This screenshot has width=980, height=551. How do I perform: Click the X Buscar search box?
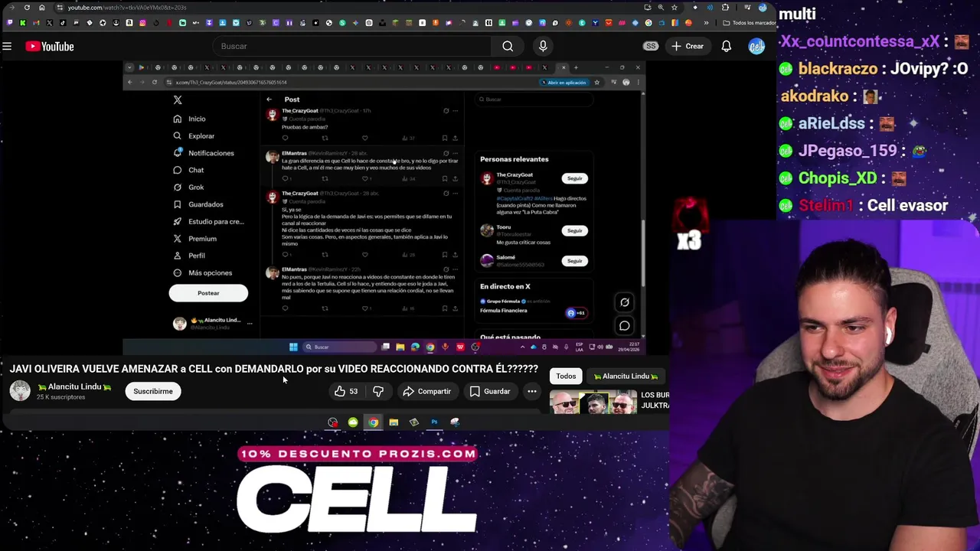tap(534, 99)
